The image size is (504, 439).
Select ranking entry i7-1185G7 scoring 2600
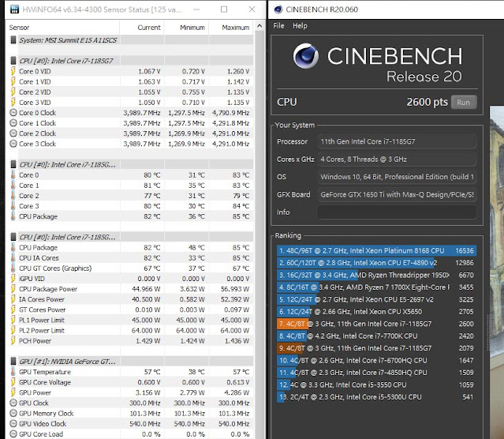(x=376, y=324)
